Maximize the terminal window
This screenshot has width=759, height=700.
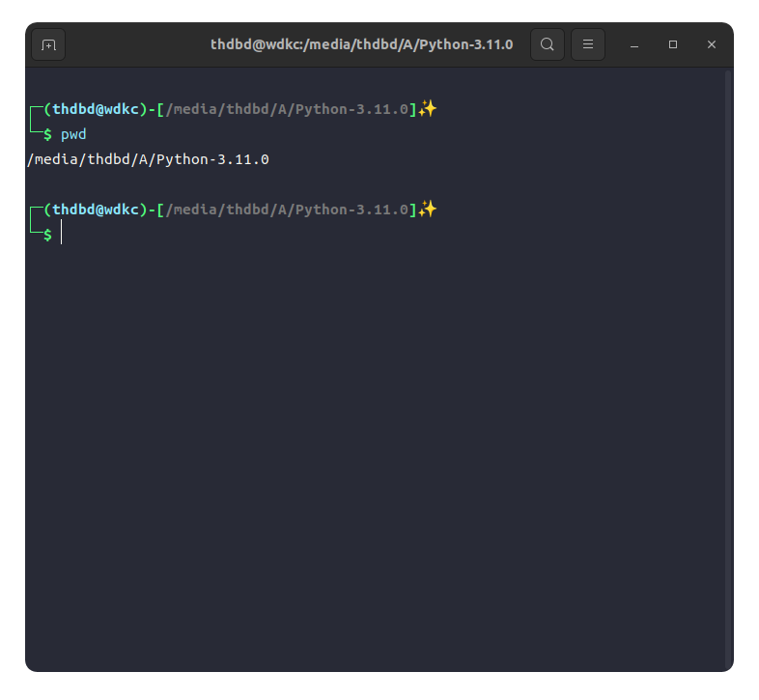(673, 44)
